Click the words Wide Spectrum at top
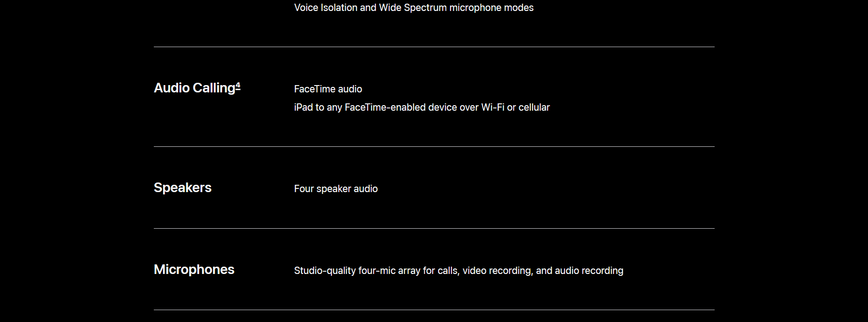868x322 pixels. (x=412, y=8)
